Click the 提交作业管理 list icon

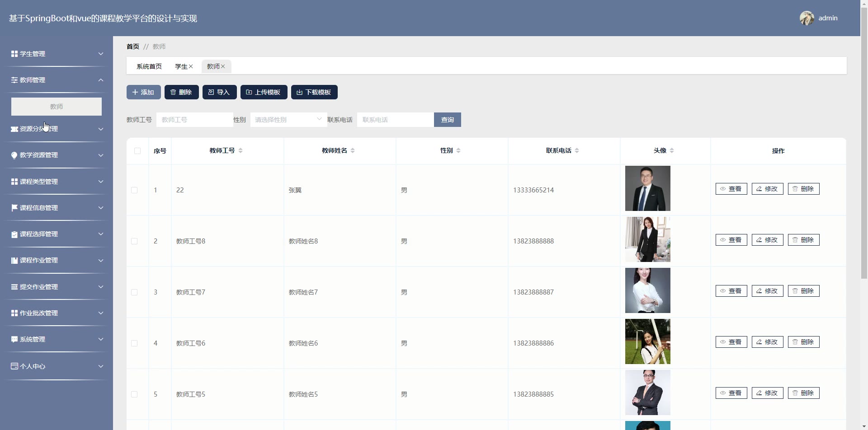point(14,287)
